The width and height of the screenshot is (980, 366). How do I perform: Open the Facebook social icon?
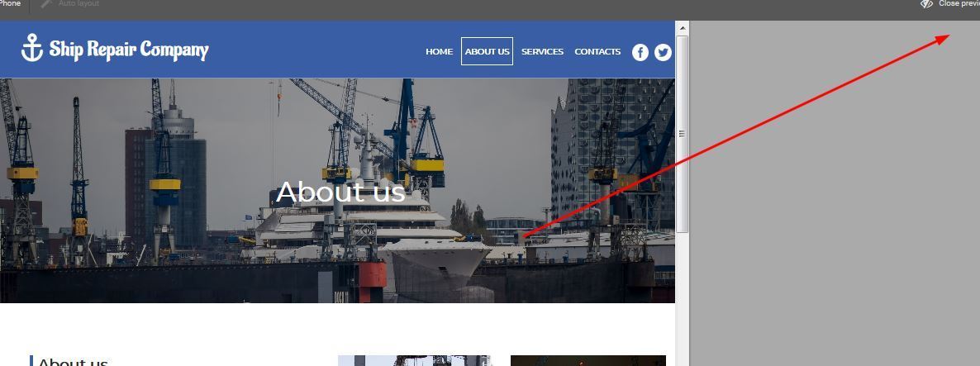coord(640,53)
